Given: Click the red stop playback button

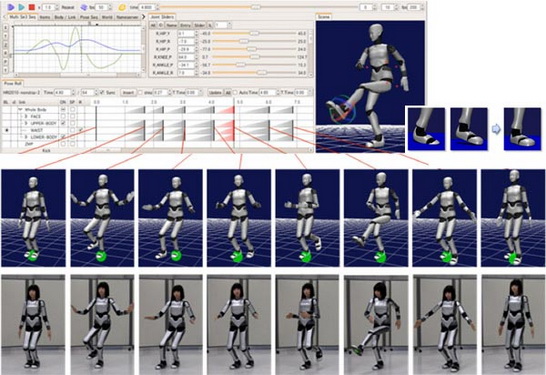Looking at the screenshot, I should [x=32, y=7].
